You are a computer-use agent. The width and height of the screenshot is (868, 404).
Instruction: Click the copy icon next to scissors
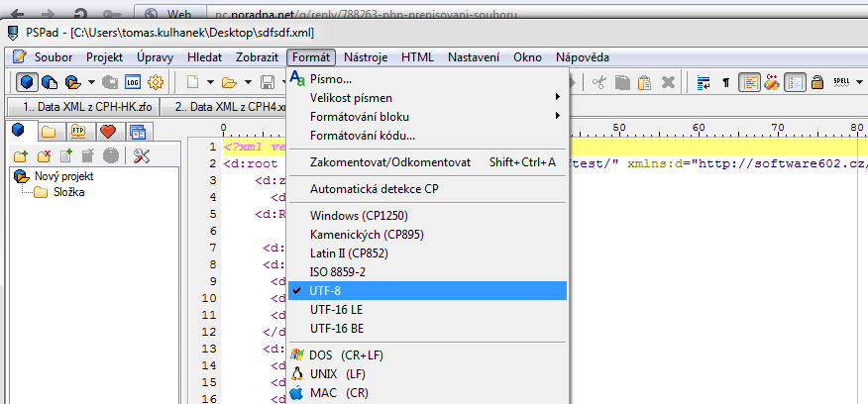623,82
